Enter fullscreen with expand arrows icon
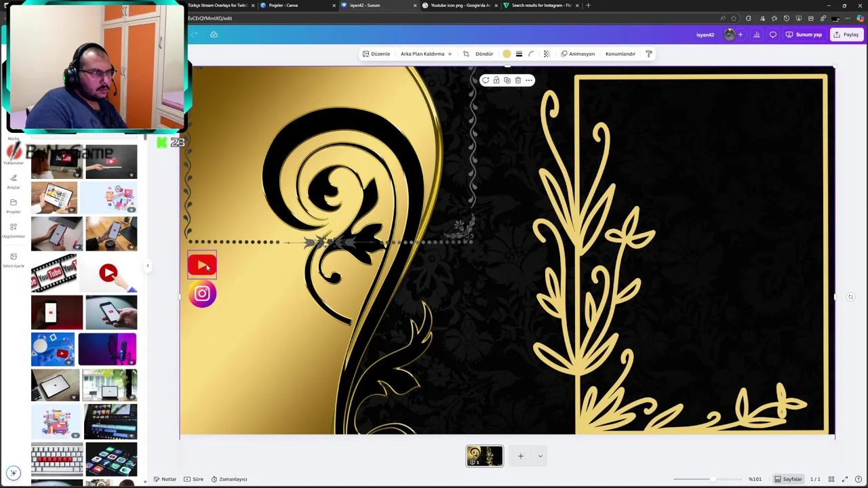The width and height of the screenshot is (868, 488). pyautogui.click(x=845, y=479)
